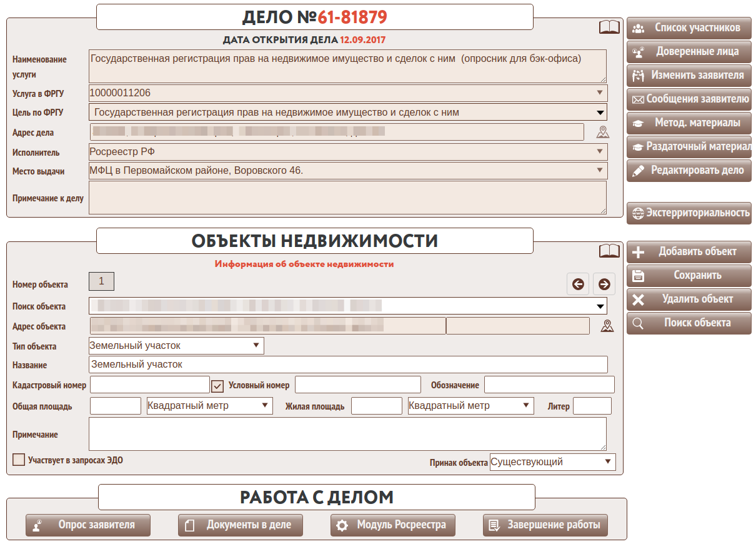This screenshot has width=756, height=544.
Task: Click Опрос заявителя button
Action: (88, 525)
